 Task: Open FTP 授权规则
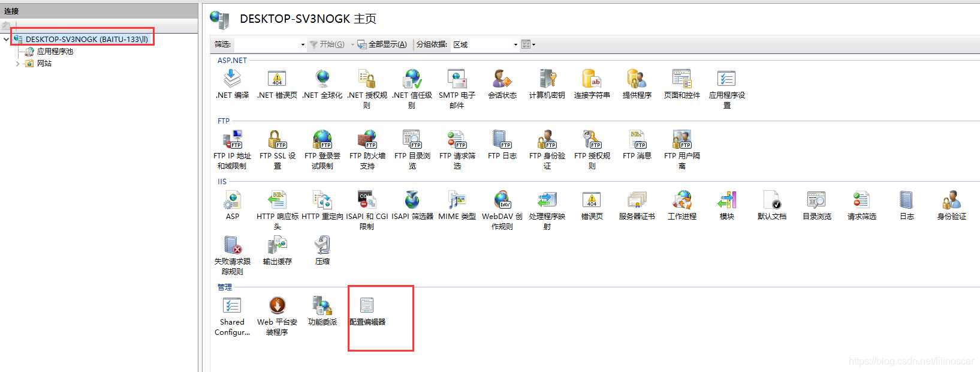point(592,149)
